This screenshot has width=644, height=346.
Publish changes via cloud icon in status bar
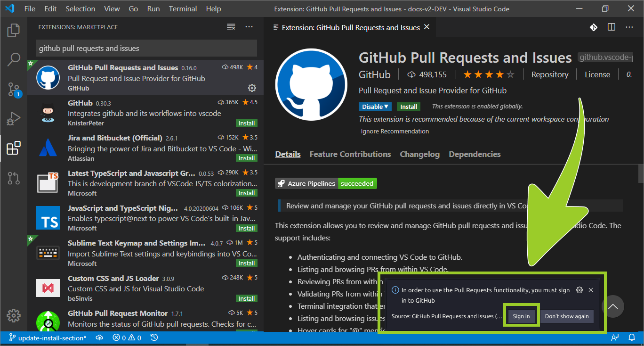(x=99, y=338)
